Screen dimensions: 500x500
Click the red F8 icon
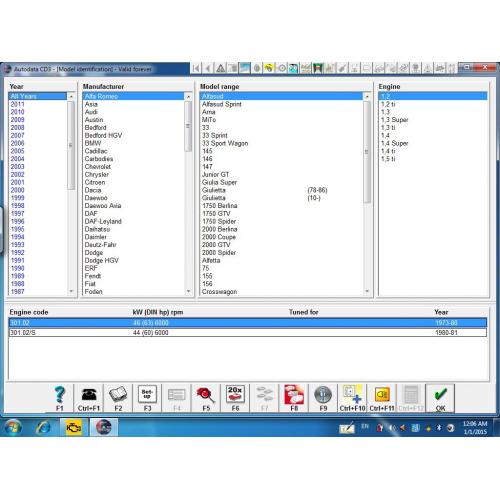point(294,398)
